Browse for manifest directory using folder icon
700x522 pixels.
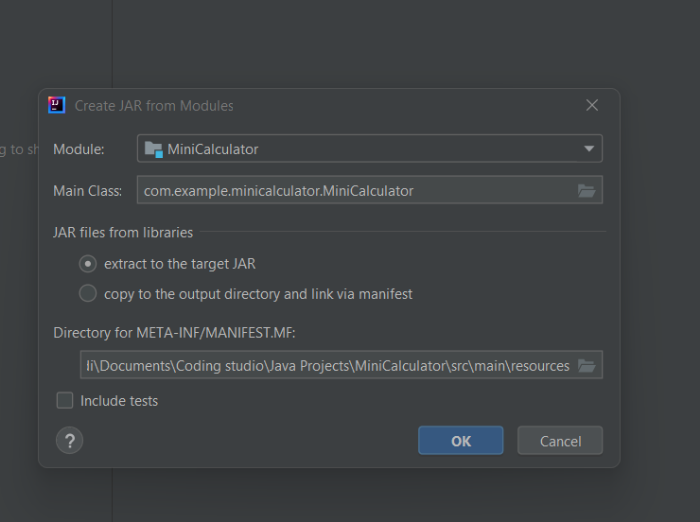tap(587, 366)
